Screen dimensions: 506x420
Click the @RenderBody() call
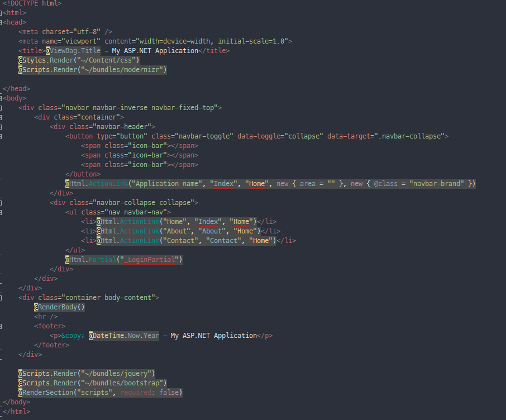(x=59, y=307)
